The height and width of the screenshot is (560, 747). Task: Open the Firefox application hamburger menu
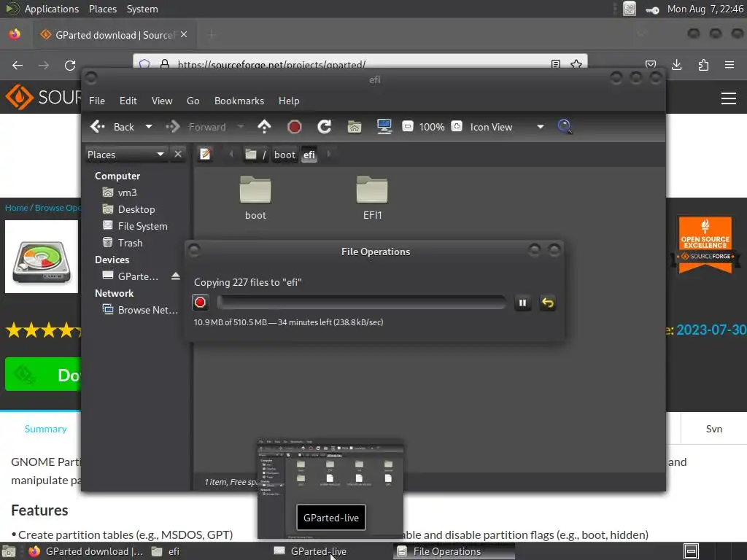point(729,65)
